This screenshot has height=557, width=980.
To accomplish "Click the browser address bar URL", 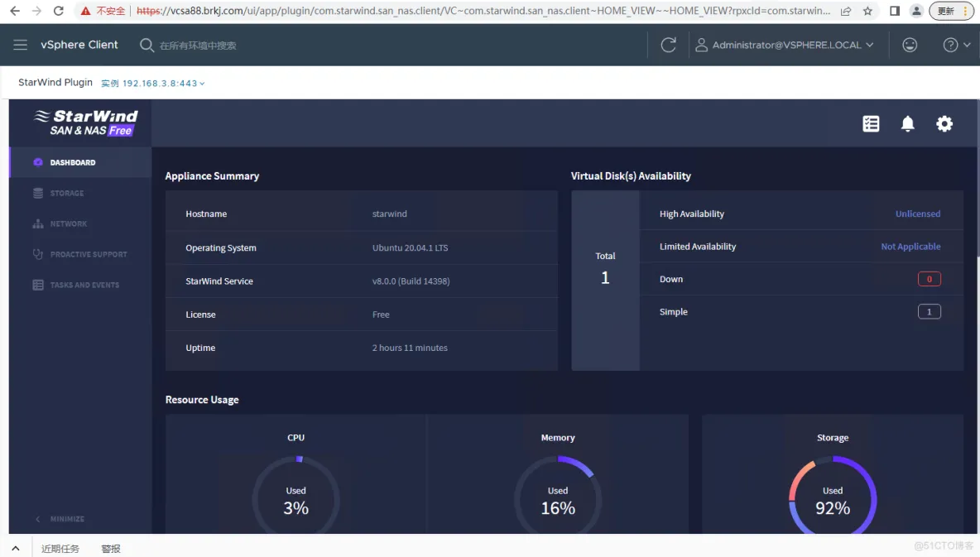I will (x=483, y=11).
